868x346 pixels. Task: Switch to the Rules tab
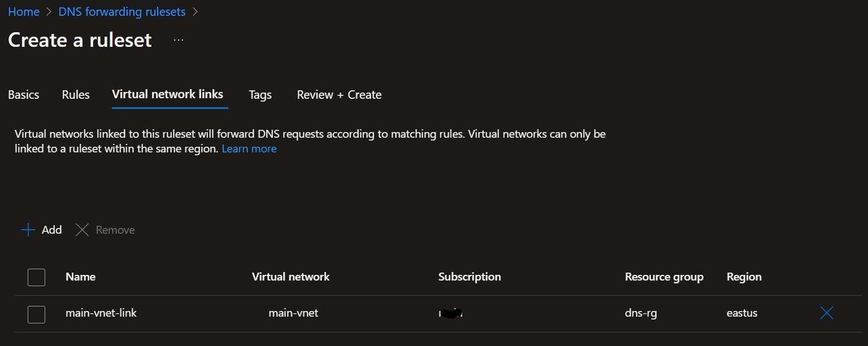pos(75,94)
